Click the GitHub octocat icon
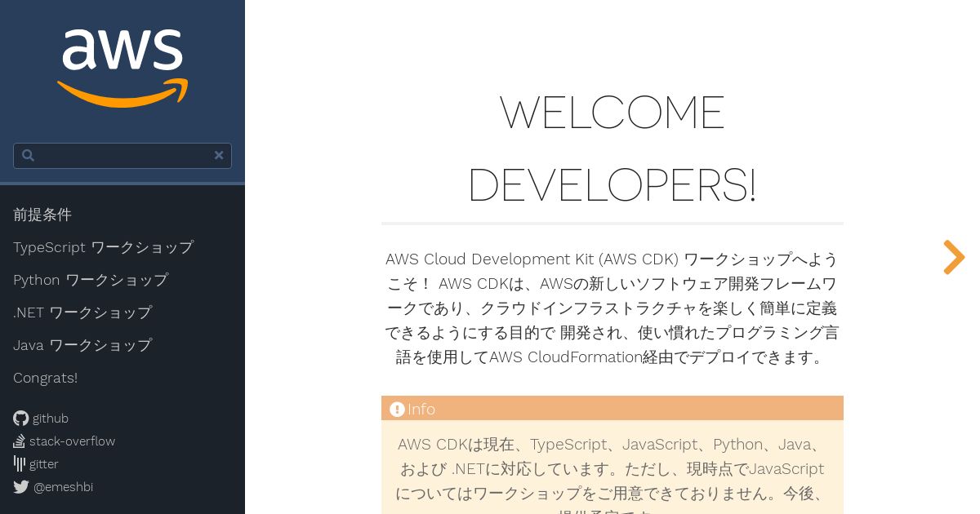 20,419
